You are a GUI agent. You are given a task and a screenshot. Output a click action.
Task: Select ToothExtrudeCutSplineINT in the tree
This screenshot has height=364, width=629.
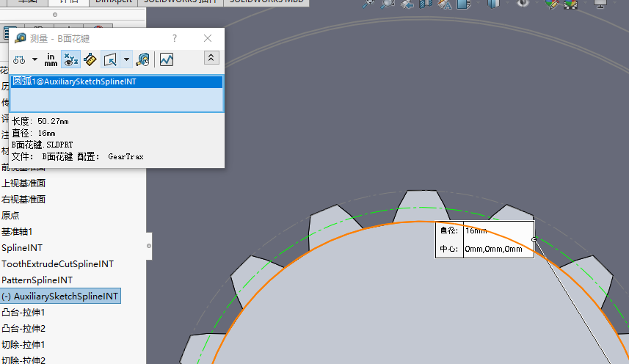click(x=58, y=263)
